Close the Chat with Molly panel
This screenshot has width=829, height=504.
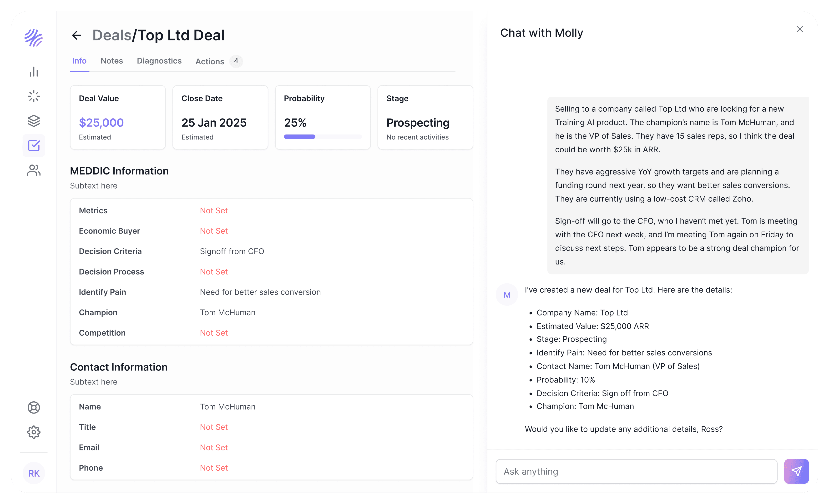point(800,29)
